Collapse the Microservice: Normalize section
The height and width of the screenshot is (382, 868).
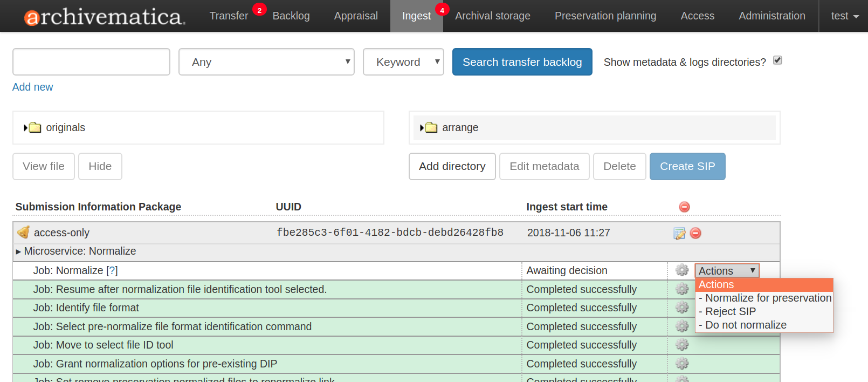18,251
